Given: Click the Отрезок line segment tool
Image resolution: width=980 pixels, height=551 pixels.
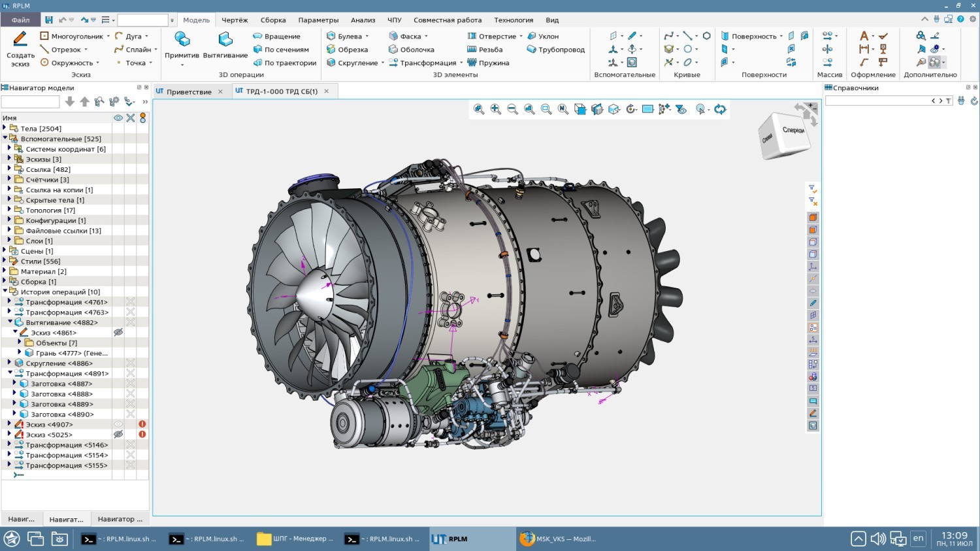Looking at the screenshot, I should [61, 50].
